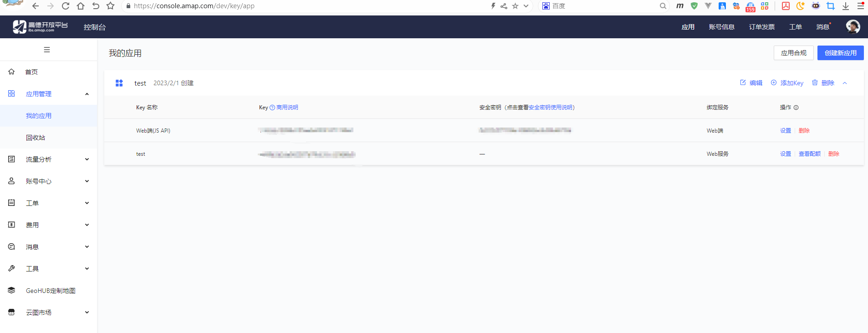The image size is (868, 333).
Task: Click the 应用合规 button
Action: click(793, 53)
